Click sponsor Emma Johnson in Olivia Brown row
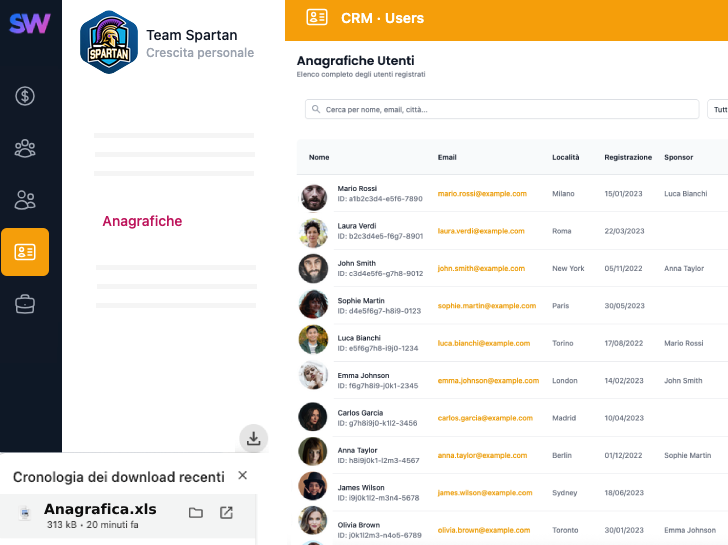The image size is (728, 545). pos(690,530)
